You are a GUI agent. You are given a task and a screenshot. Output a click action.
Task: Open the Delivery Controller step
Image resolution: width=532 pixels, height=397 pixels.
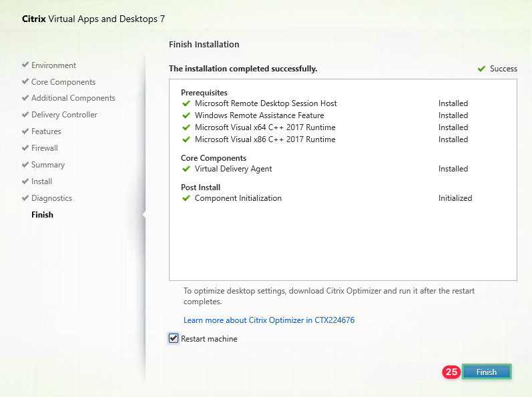click(64, 115)
